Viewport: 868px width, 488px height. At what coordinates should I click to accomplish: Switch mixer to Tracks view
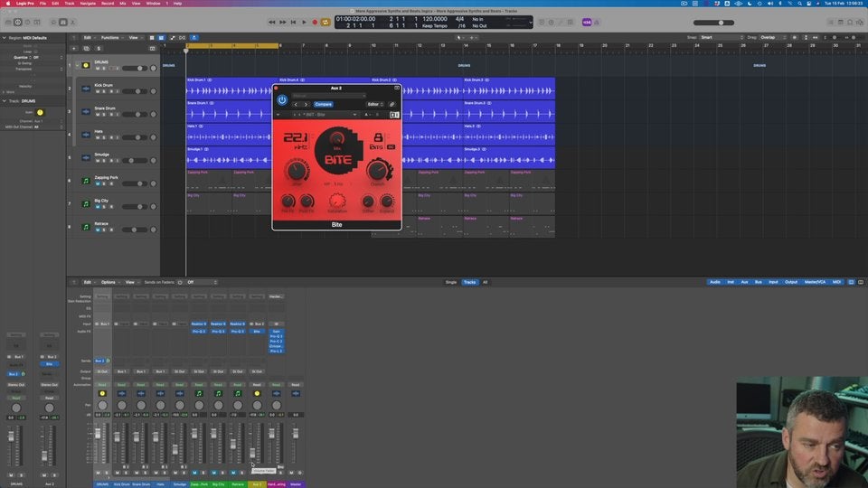tap(469, 282)
